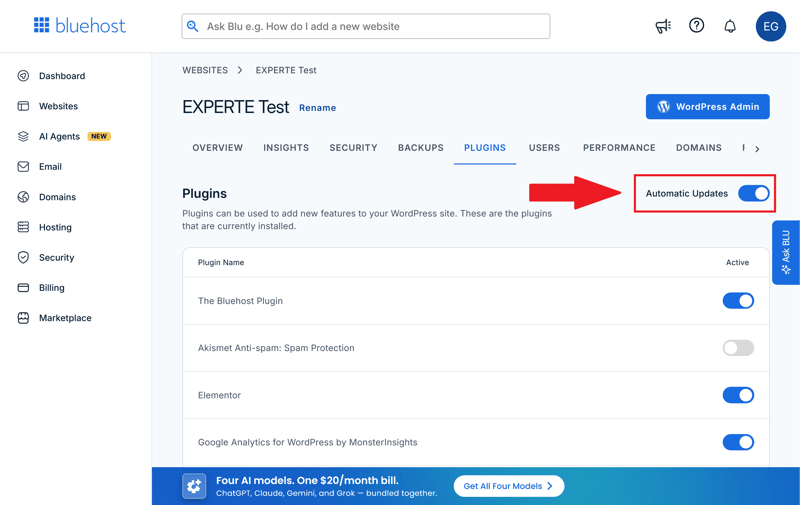800x505 pixels.
Task: Click the WordPress logo icon on admin button
Action: tap(663, 107)
